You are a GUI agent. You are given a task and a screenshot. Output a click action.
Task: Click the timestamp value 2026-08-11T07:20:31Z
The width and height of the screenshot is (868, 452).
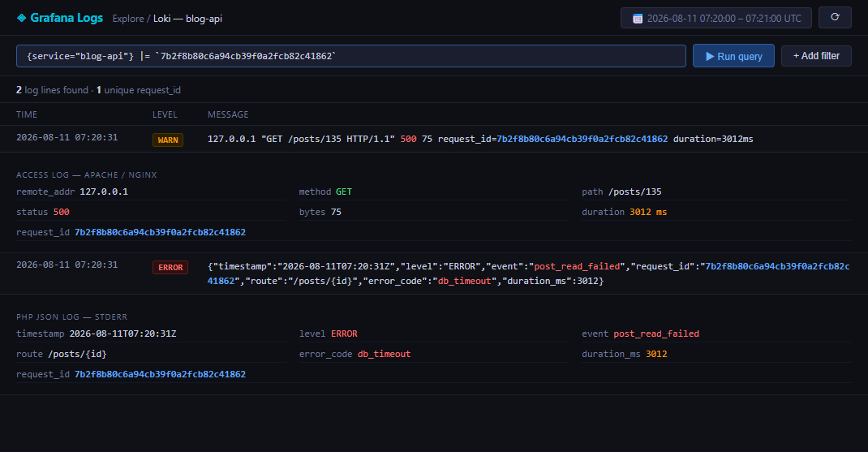(x=122, y=334)
